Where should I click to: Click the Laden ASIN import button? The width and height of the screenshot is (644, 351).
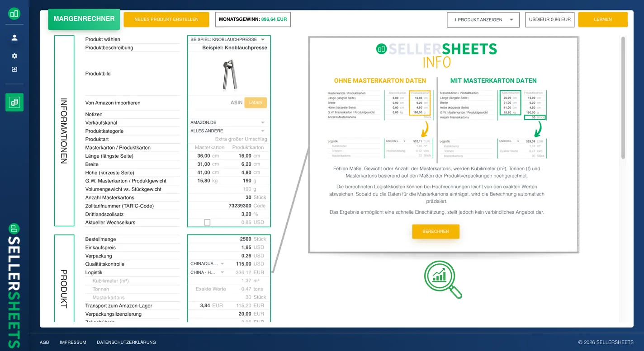coord(256,103)
